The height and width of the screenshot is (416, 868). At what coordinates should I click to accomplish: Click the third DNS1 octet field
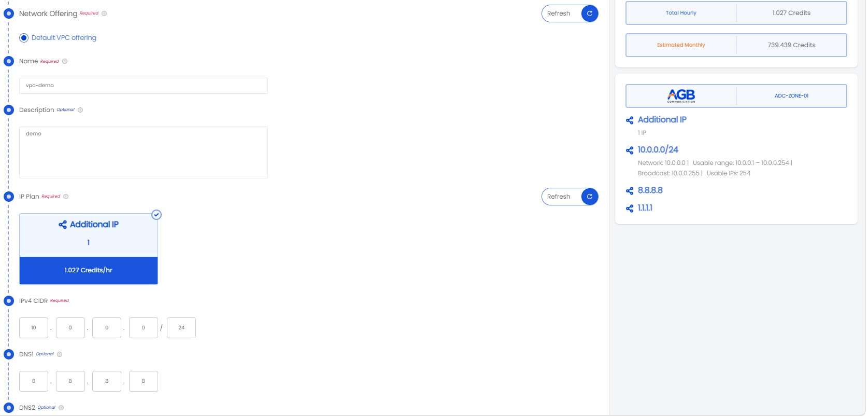[107, 381]
